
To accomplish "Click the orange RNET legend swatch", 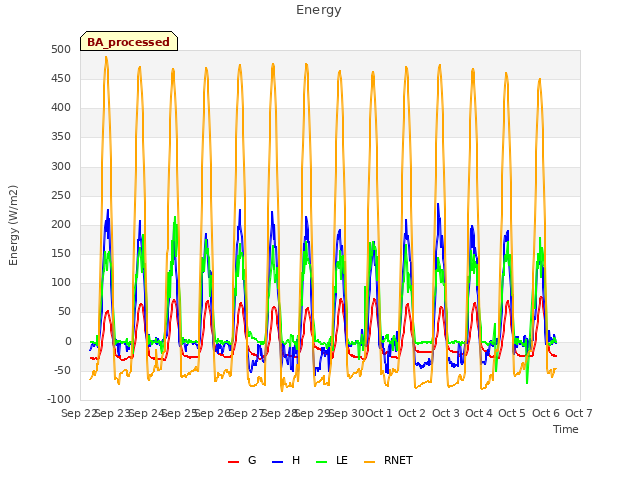I will [x=369, y=462].
